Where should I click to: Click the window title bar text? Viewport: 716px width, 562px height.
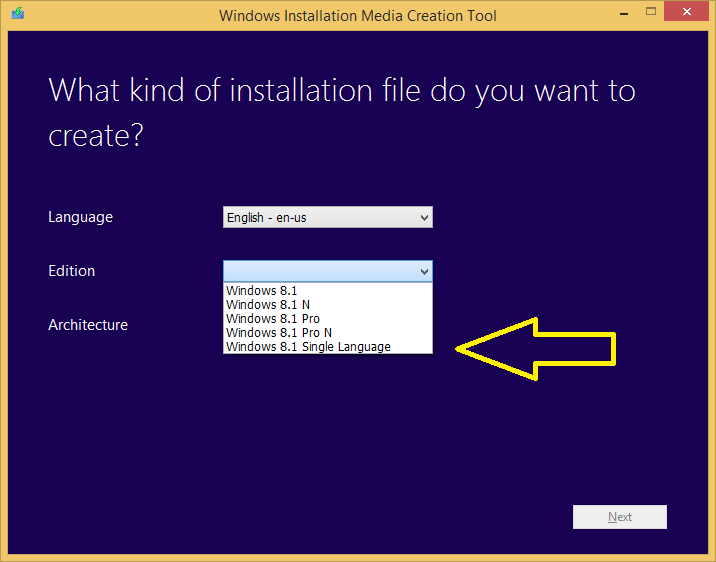[x=357, y=15]
